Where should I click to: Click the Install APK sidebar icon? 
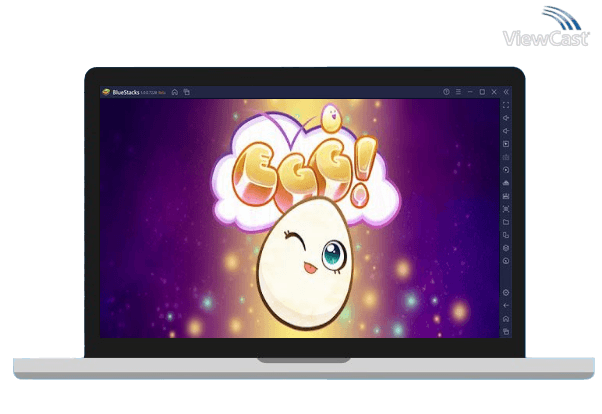pos(506,183)
